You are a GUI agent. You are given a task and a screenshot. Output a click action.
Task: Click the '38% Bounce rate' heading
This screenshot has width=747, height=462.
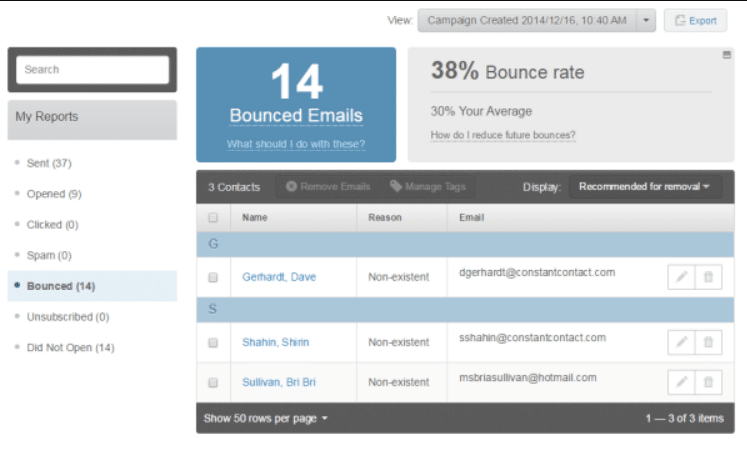[x=507, y=71]
